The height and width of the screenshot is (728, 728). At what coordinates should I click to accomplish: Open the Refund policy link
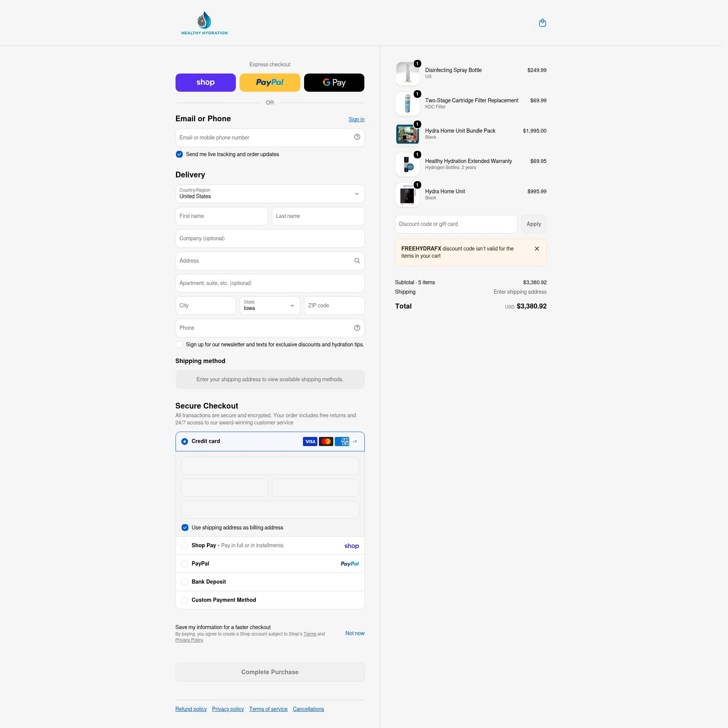coord(191,709)
